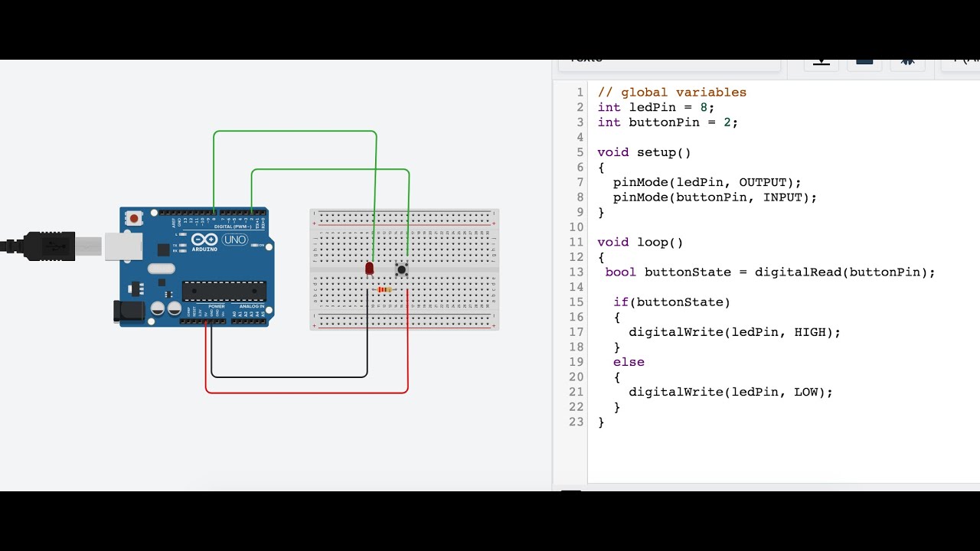This screenshot has width=980, height=551.
Task: Click the opening brace on line 6
Action: pyautogui.click(x=601, y=168)
